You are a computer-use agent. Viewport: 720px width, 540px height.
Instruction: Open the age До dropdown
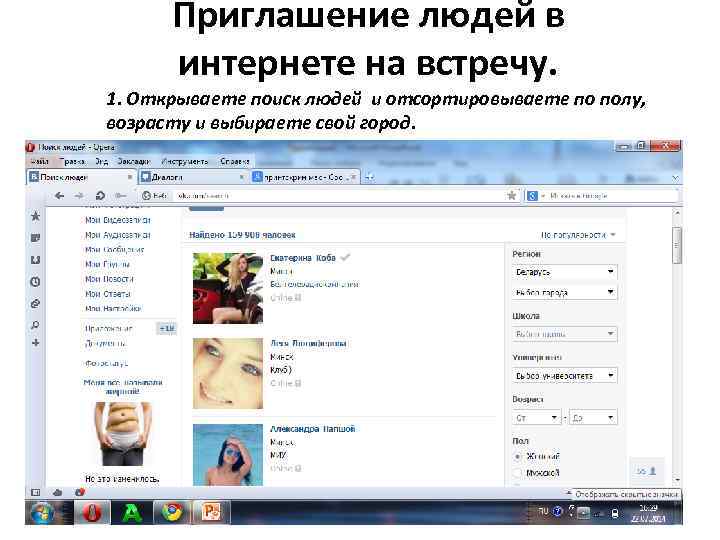point(593,418)
